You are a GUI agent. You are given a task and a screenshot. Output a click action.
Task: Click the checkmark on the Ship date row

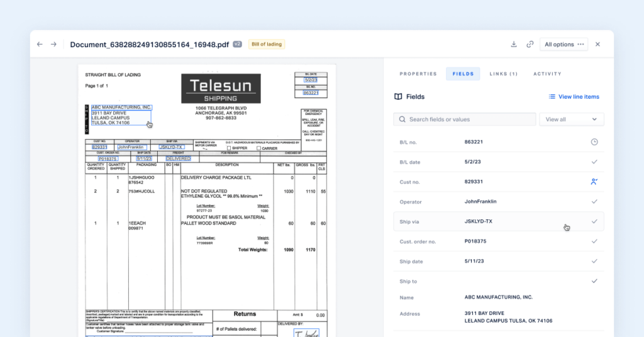[594, 261]
